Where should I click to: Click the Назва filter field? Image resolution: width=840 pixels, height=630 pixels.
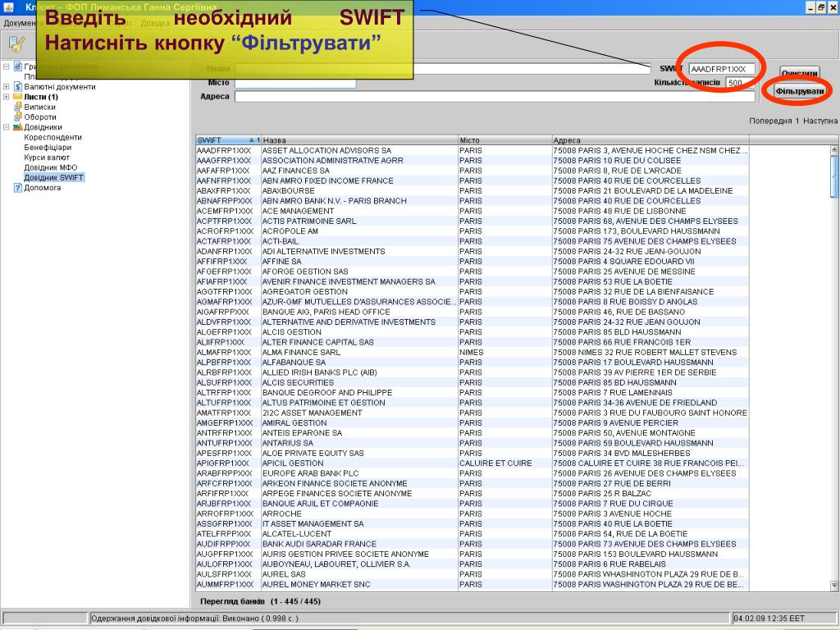click(x=442, y=69)
